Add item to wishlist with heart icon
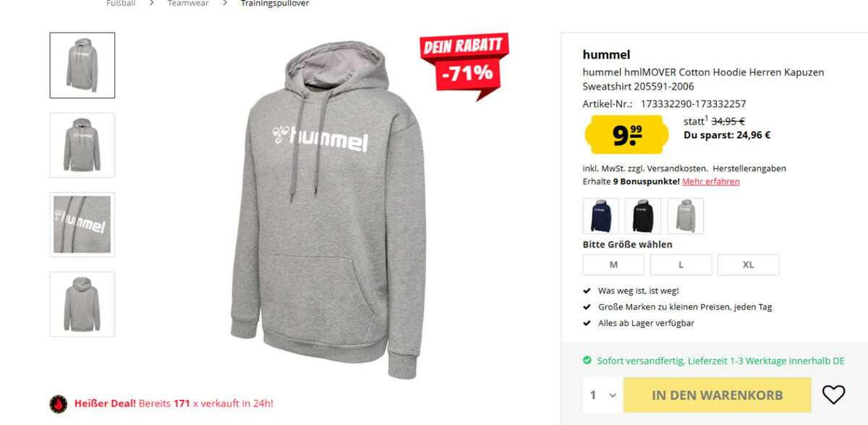The width and height of the screenshot is (868, 425). [833, 395]
